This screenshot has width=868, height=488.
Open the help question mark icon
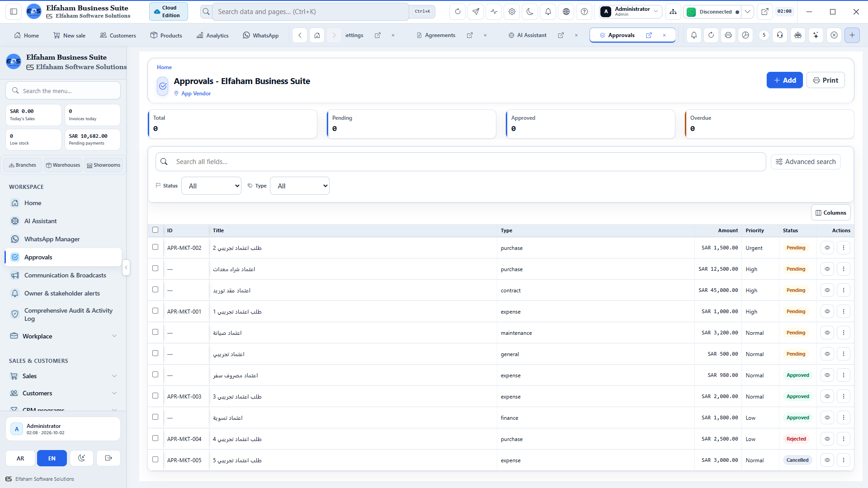click(584, 12)
